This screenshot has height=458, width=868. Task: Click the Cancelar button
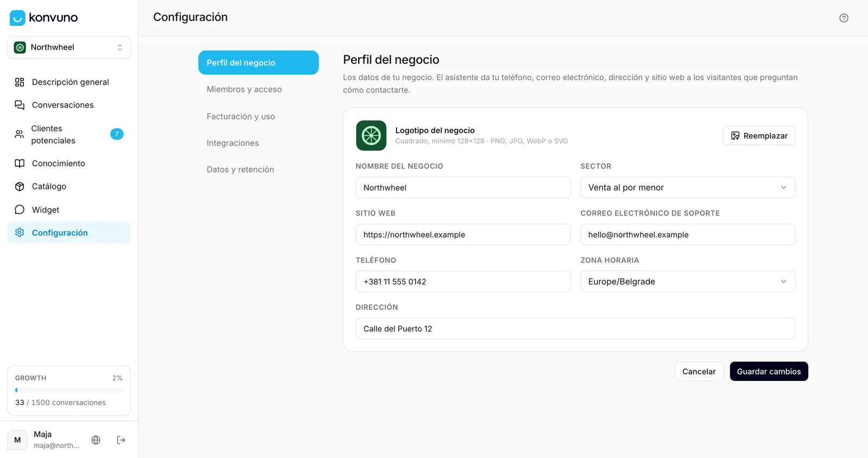pyautogui.click(x=699, y=371)
